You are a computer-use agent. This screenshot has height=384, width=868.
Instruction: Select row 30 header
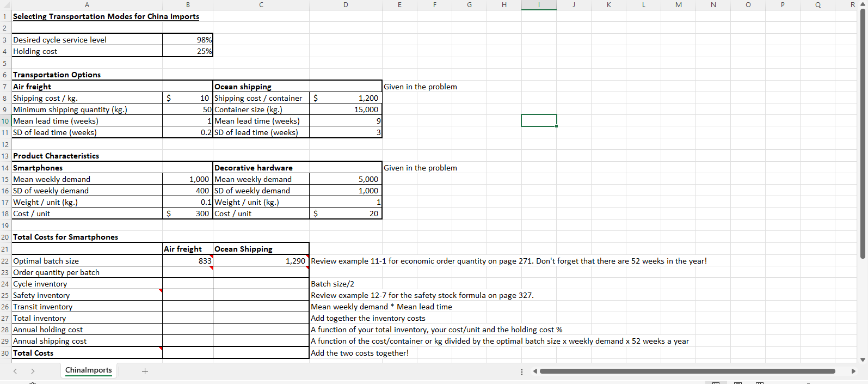tap(5, 353)
